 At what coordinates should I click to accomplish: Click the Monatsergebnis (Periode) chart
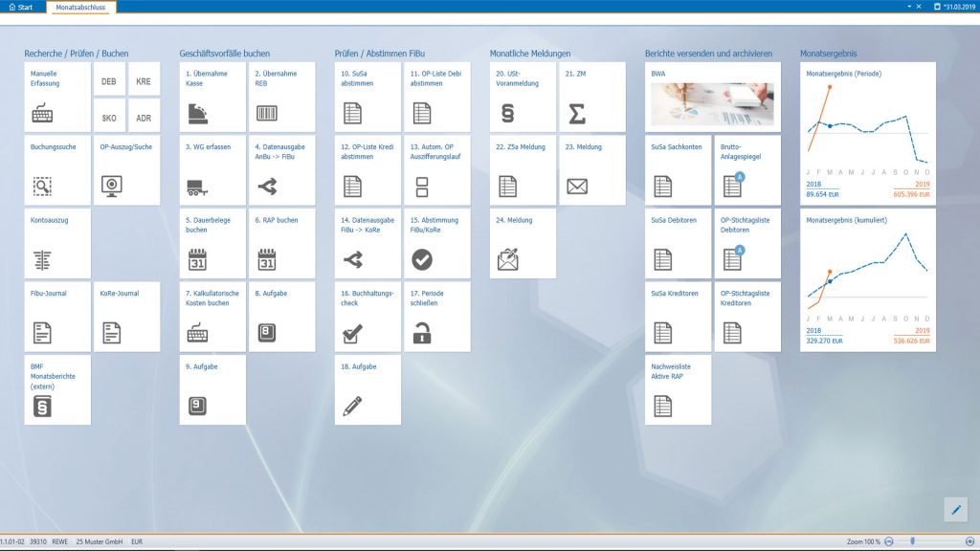(x=867, y=133)
